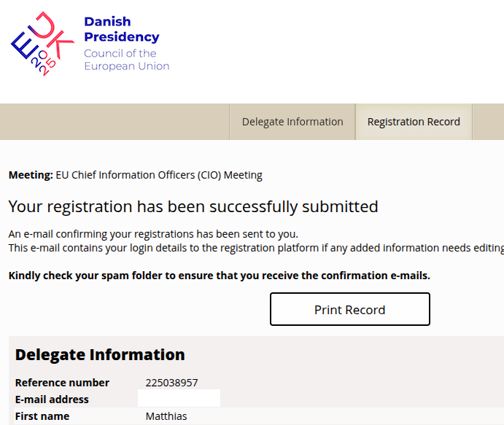
Task: Click the "E-mail address" field label
Action: point(52,399)
